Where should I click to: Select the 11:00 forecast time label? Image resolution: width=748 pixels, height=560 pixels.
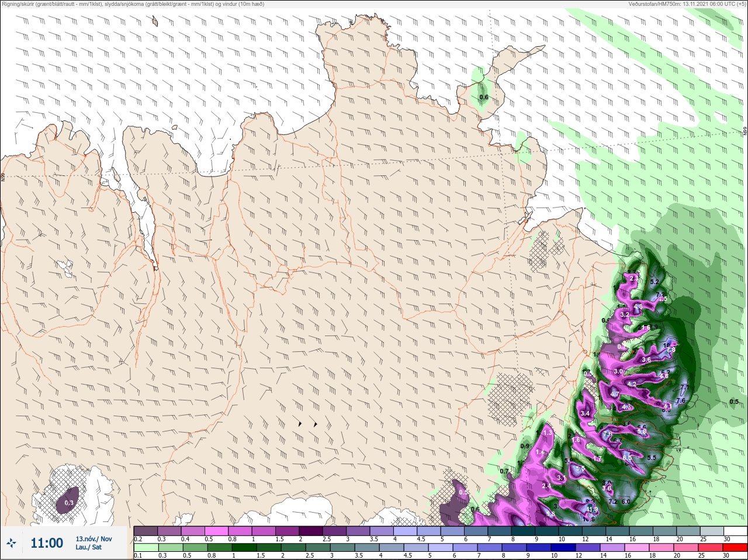[47, 543]
